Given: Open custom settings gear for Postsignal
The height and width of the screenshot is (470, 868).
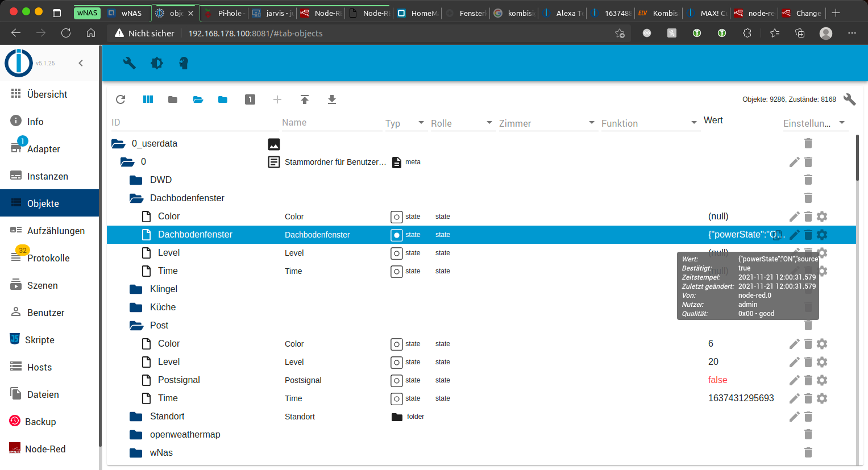Looking at the screenshot, I should click(822, 380).
